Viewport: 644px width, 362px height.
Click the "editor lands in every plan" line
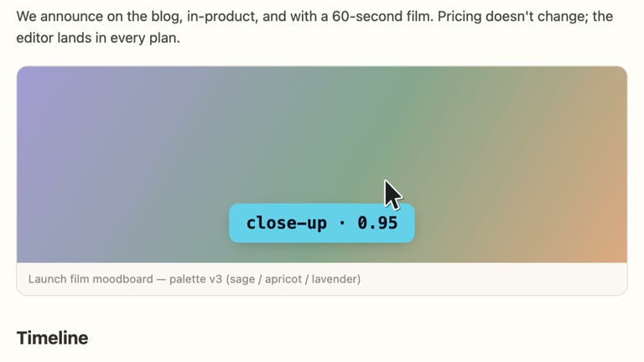tap(98, 39)
